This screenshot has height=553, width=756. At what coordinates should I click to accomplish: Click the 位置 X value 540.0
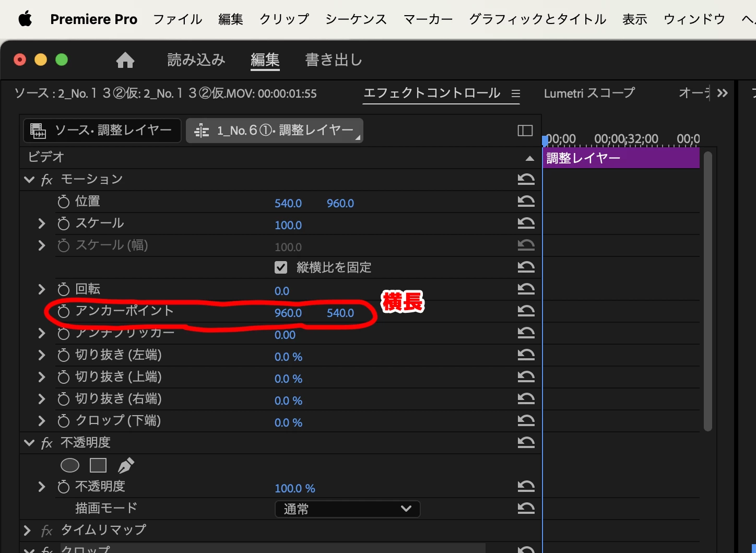(288, 203)
